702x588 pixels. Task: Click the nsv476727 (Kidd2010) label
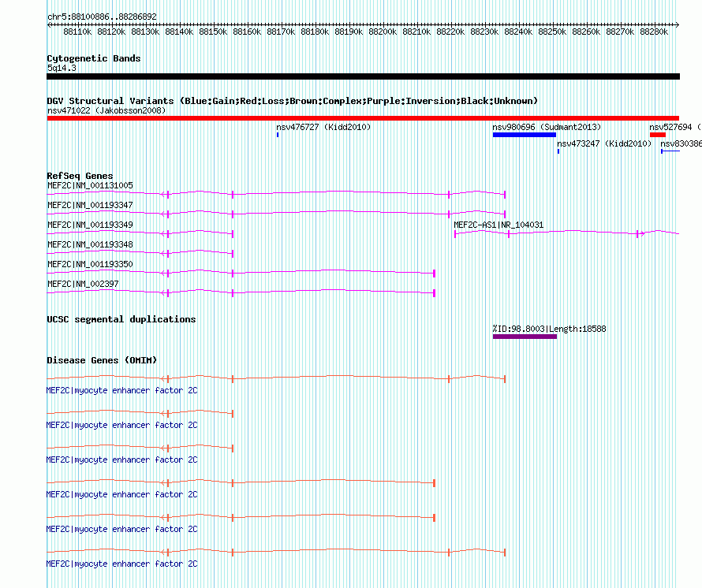click(323, 127)
